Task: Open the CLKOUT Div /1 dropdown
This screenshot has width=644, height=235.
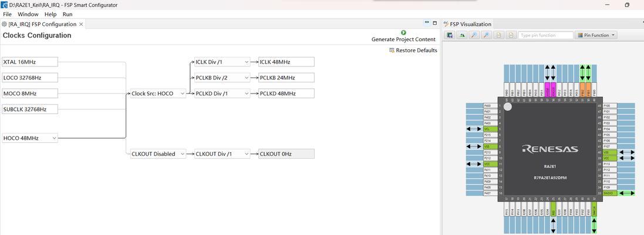Action: click(x=247, y=154)
